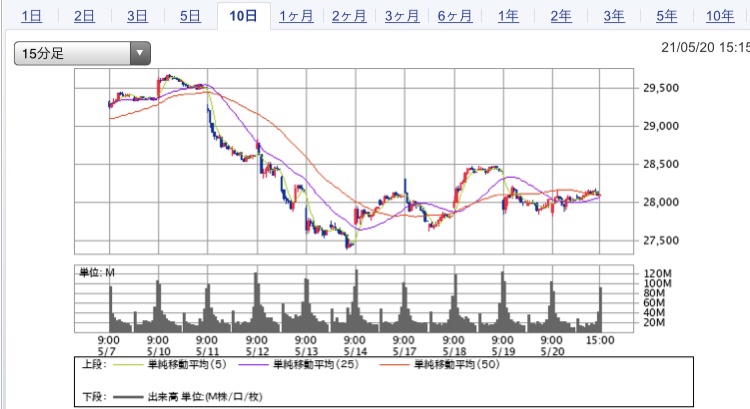The height and width of the screenshot is (409, 750).
Task: Click the 単位: M volume unit label
Action: coord(97,273)
